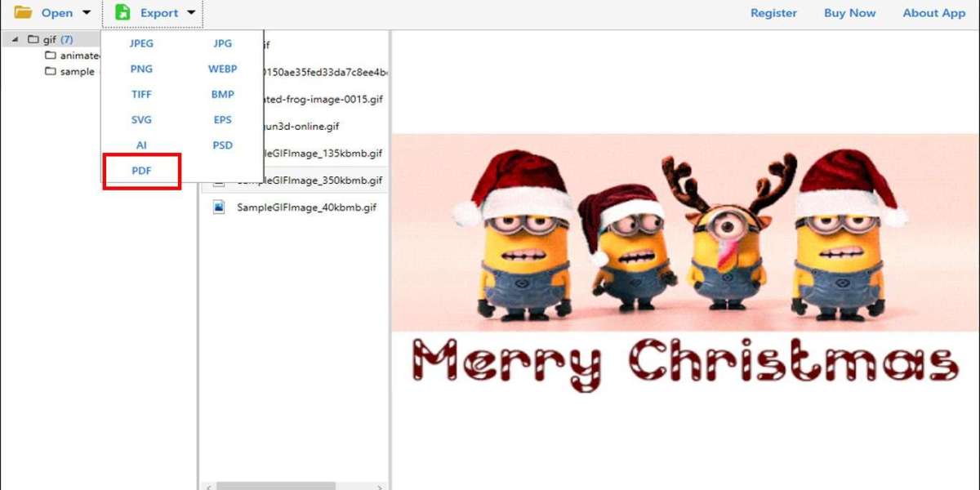This screenshot has height=490, width=980.
Task: Choose PSD export option
Action: coord(222,145)
